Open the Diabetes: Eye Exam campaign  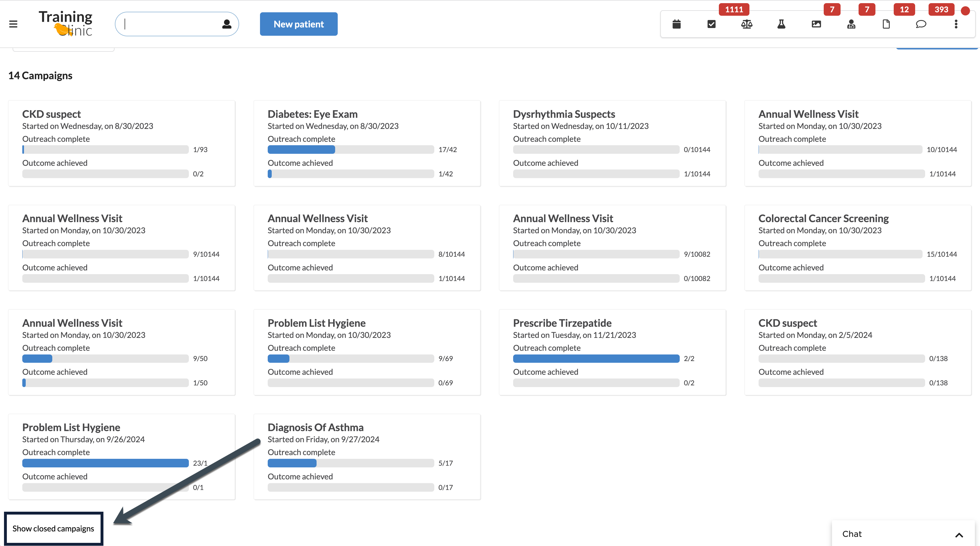[x=312, y=114]
